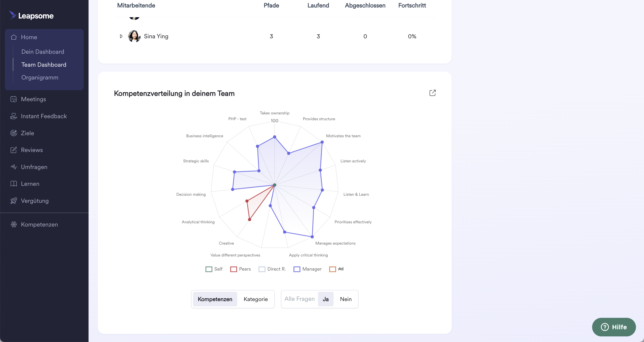Click the Business intelligence axis label
Viewport: 644px width, 342px height.
(205, 136)
